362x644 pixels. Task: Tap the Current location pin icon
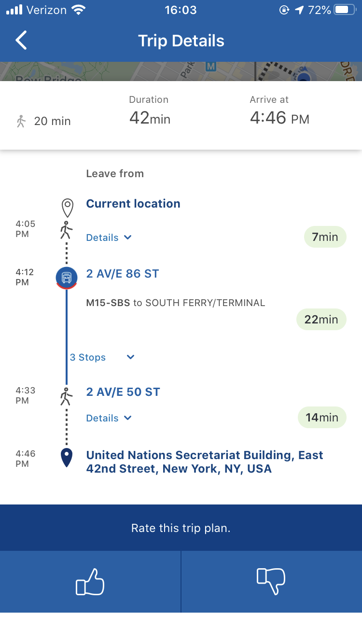click(66, 207)
